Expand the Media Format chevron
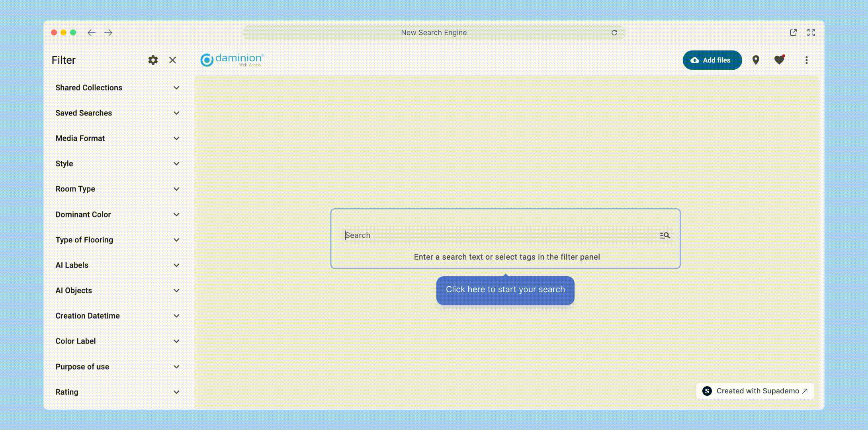The width and height of the screenshot is (868, 430). point(176,138)
